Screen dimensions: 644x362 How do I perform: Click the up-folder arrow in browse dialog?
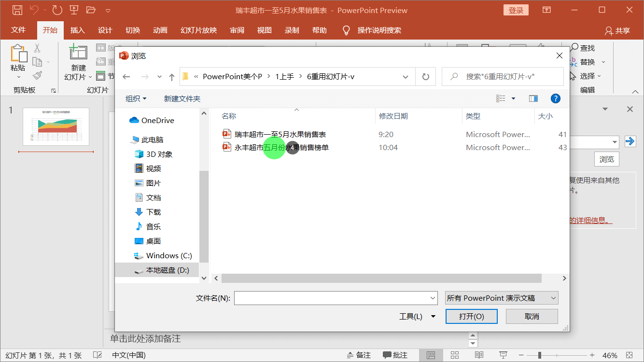pyautogui.click(x=171, y=77)
